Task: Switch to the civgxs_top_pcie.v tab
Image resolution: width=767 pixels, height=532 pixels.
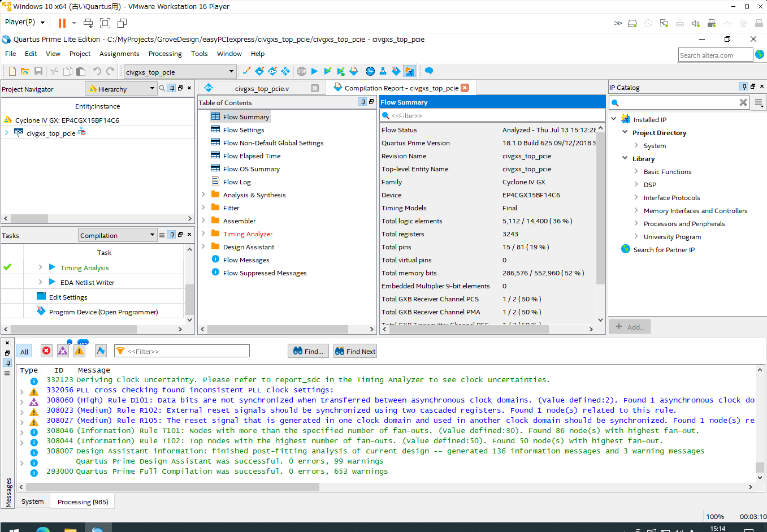Action: click(262, 88)
